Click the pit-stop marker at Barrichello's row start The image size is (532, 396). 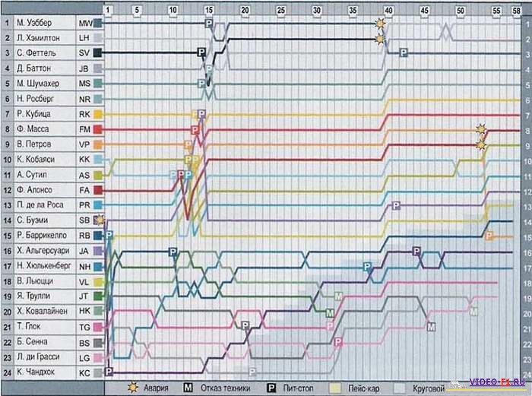tap(109, 236)
